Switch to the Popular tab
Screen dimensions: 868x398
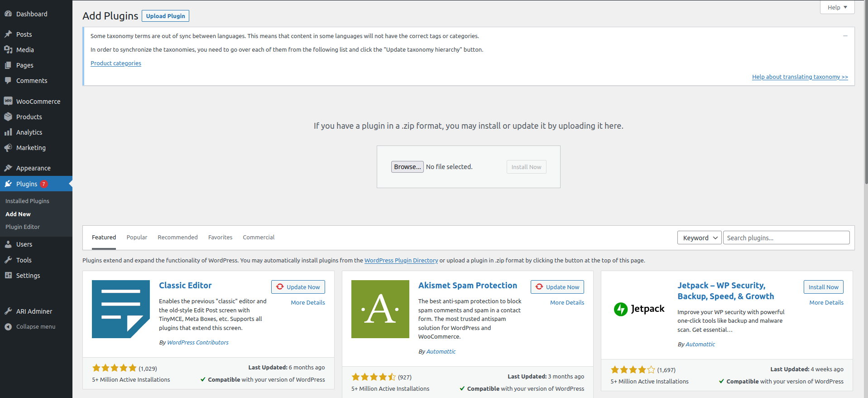point(137,238)
